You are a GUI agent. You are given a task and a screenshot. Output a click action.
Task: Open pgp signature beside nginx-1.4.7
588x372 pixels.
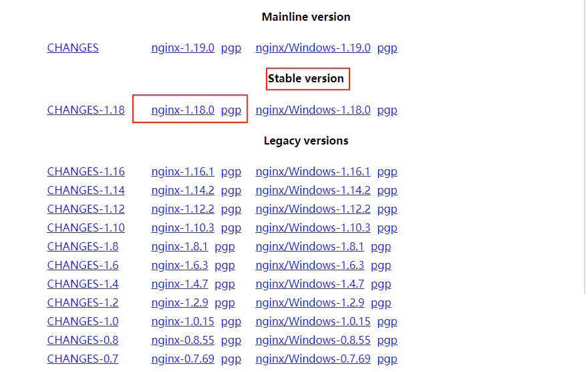225,285
